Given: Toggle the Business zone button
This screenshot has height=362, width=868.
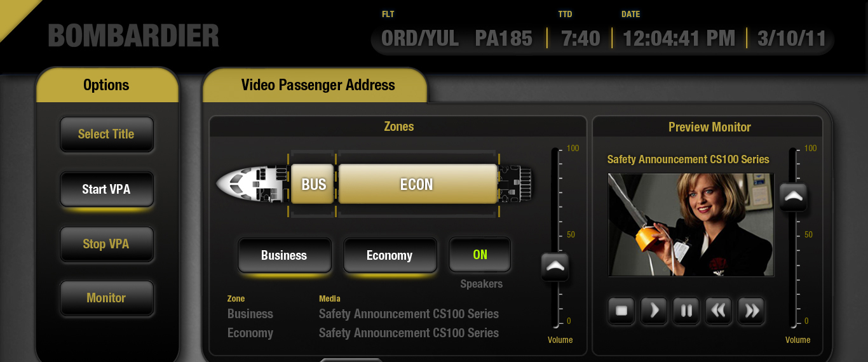Looking at the screenshot, I should [284, 255].
